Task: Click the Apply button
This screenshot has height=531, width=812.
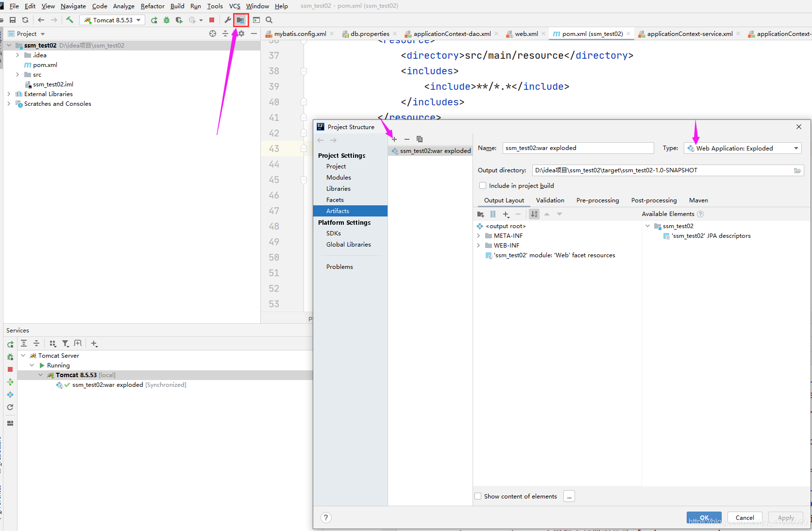Action: tap(785, 518)
